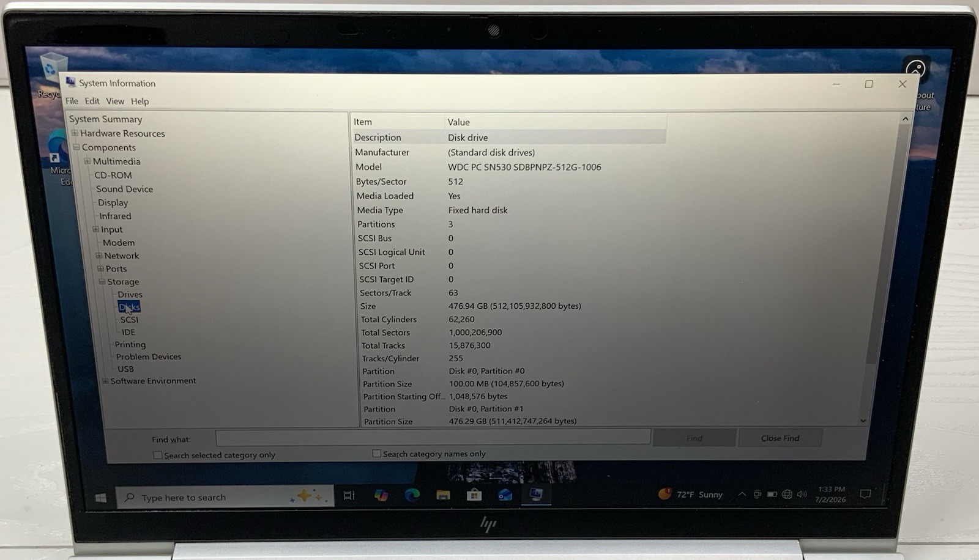The image size is (979, 560).
Task: Launch Copilot from the taskbar
Action: [x=381, y=495]
